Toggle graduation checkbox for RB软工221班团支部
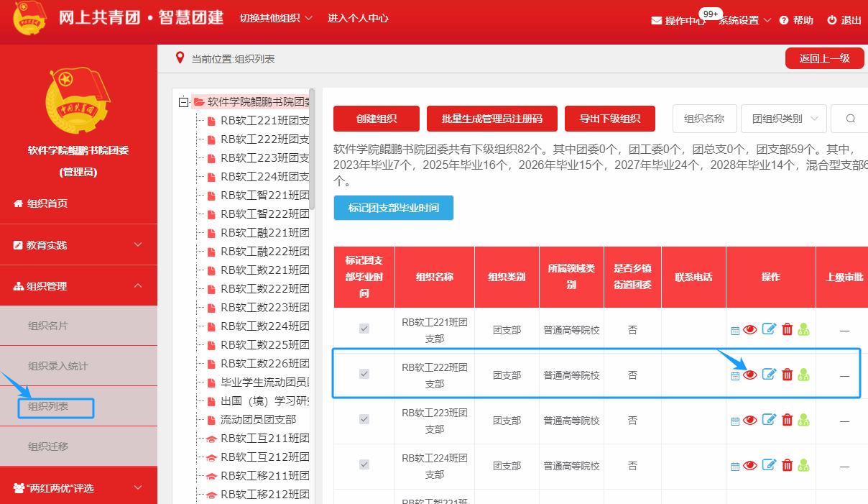 (x=364, y=329)
